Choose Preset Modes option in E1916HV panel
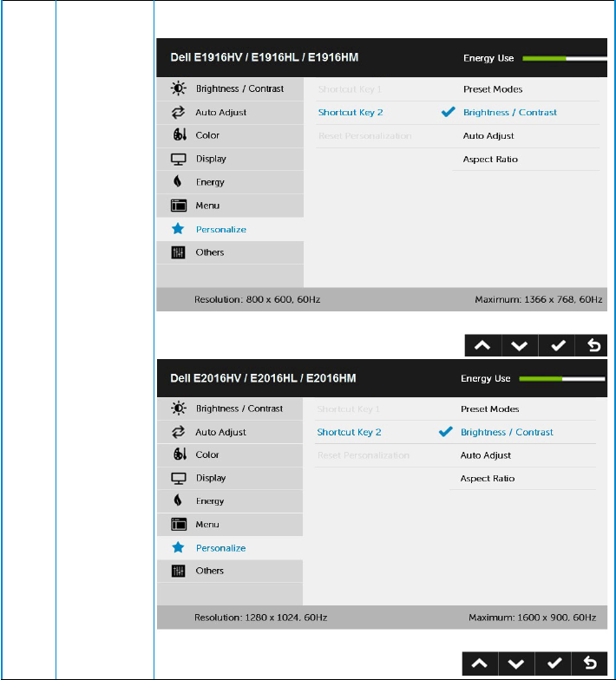Image resolution: width=616 pixels, height=680 pixels. 493,88
